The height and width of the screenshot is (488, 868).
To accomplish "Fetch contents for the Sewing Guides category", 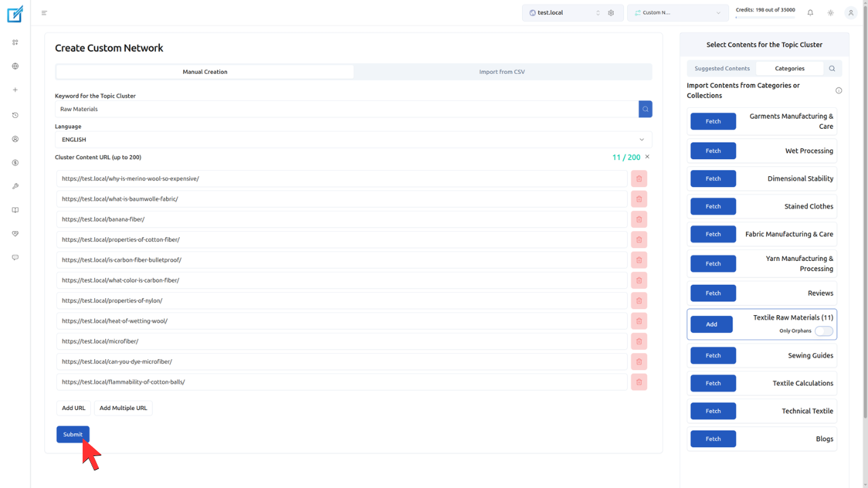I will coord(713,355).
